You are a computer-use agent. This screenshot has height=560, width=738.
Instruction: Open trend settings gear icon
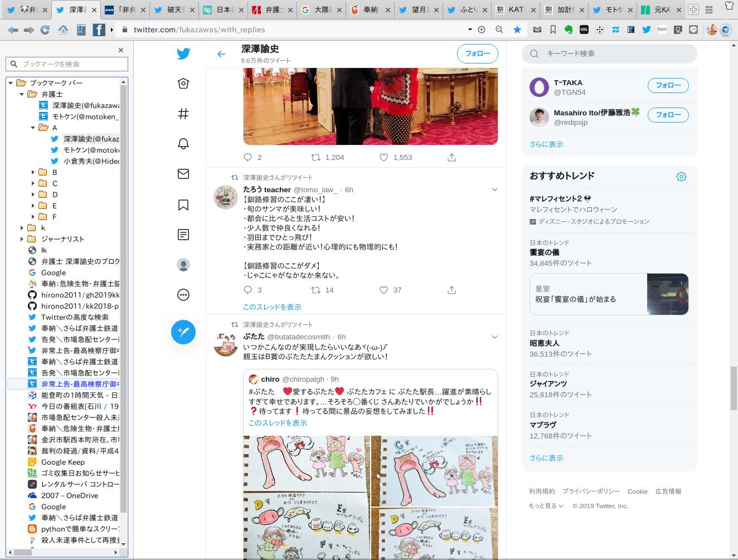[x=681, y=176]
